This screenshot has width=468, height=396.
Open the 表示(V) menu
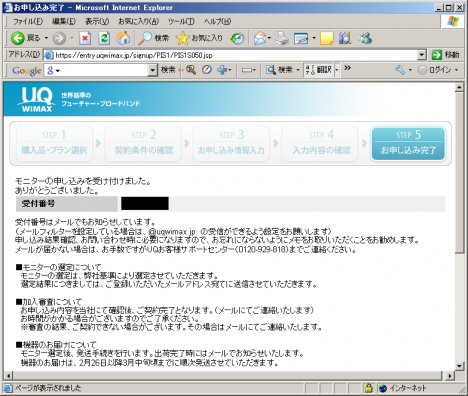[x=97, y=22]
